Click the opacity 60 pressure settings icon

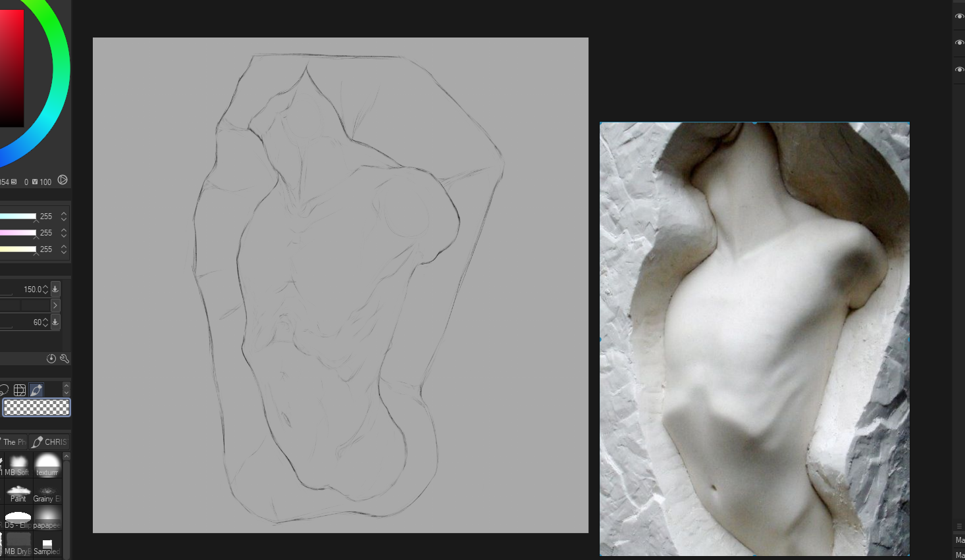[x=55, y=322]
